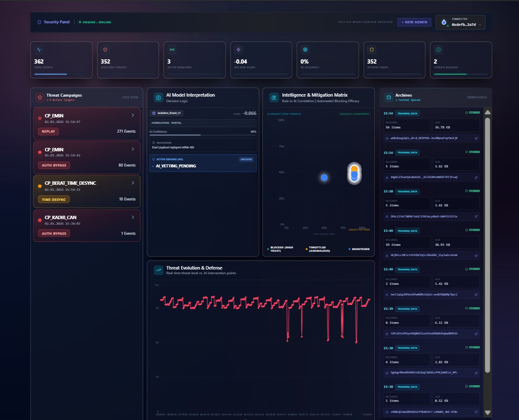Click the 271 Events count
This screenshot has height=420, width=519.
[x=126, y=131]
